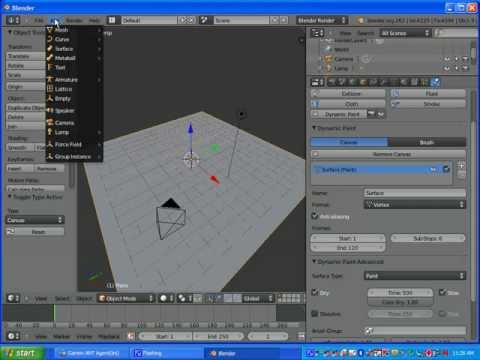Click the surface Name input field
480x360 pixels.
pyautogui.click(x=415, y=193)
